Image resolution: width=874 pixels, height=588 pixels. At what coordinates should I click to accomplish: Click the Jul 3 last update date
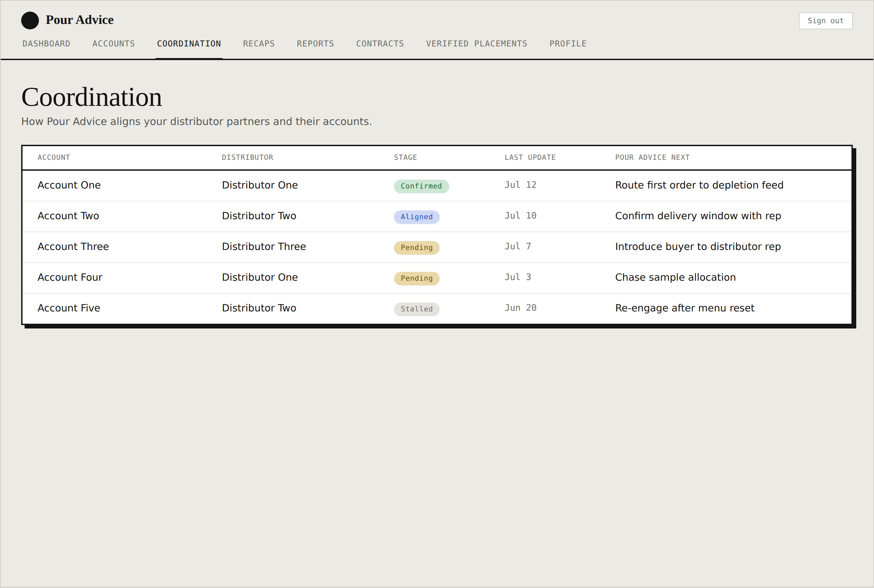point(518,277)
